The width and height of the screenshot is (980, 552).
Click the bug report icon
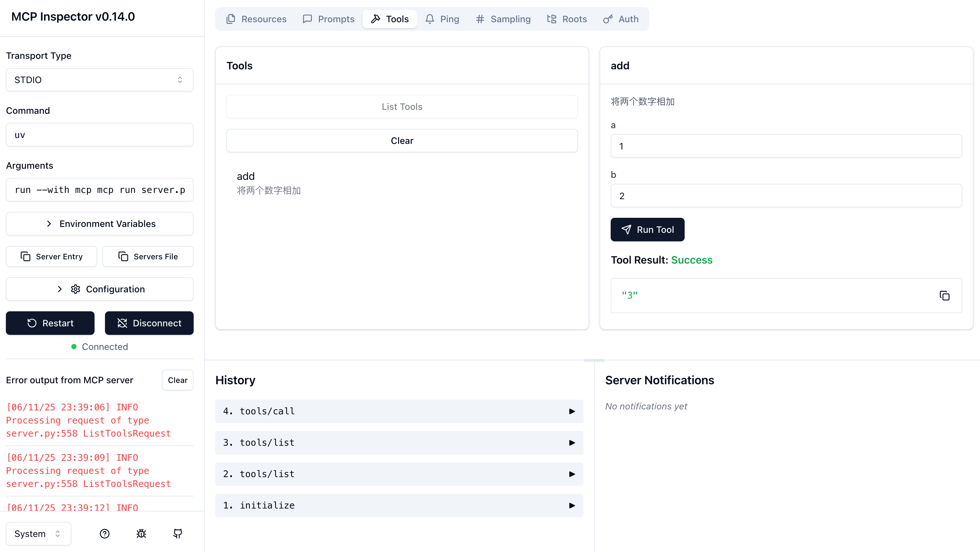tap(141, 533)
